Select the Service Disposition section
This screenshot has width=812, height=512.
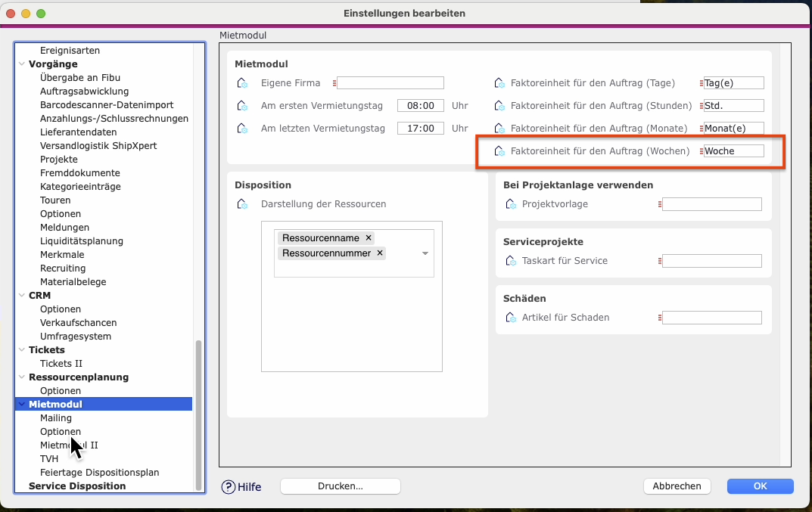click(x=77, y=486)
